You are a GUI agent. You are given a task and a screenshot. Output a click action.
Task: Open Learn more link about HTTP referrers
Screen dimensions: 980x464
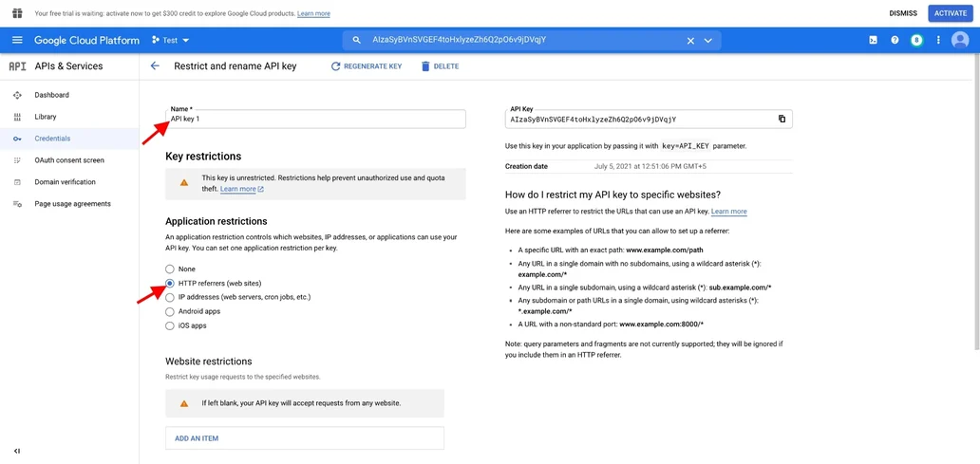[x=728, y=211]
